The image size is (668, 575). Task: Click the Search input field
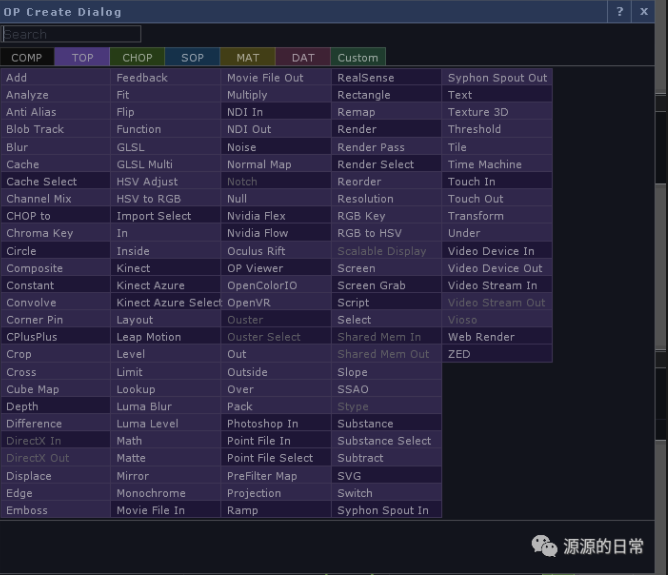click(x=71, y=34)
